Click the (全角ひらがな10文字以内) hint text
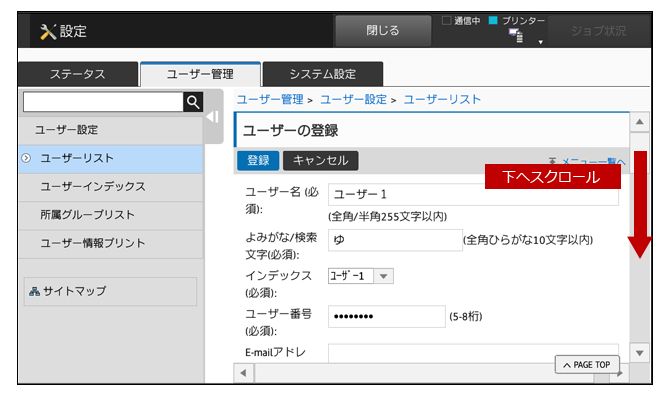This screenshot has height=396, width=670. click(528, 240)
